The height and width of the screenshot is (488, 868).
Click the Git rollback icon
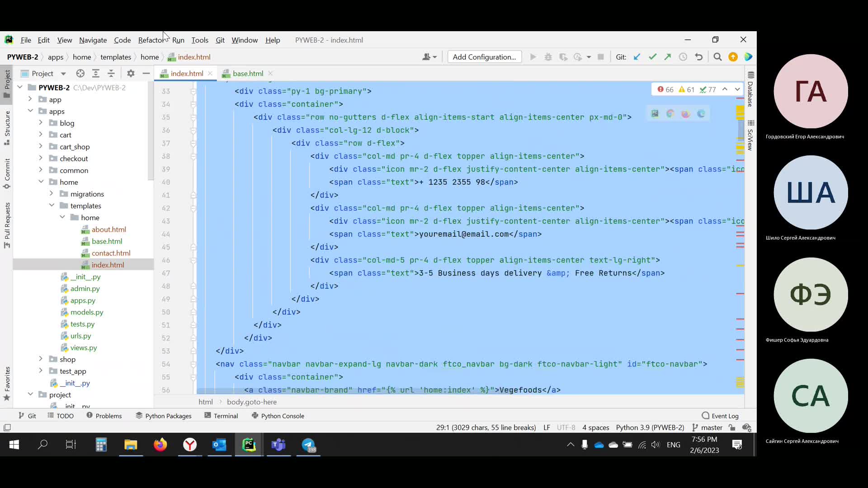pos(698,57)
